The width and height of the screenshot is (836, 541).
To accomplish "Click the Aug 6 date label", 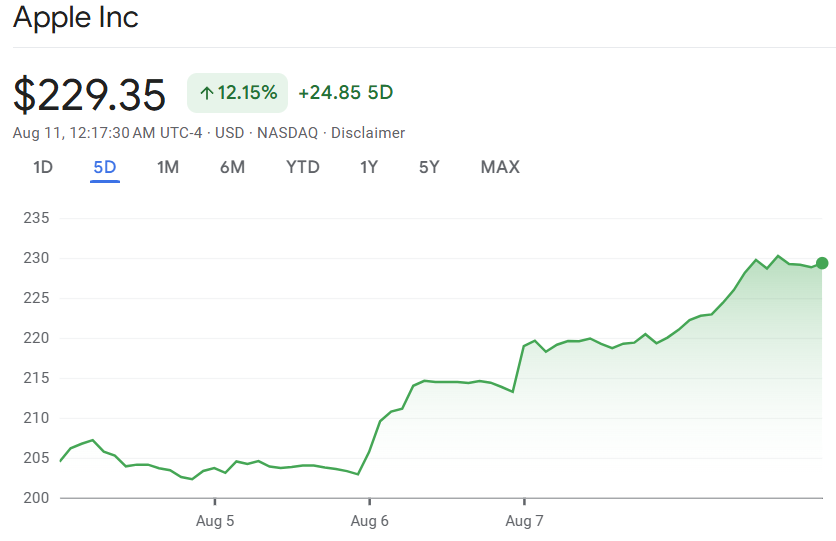I will click(x=369, y=521).
